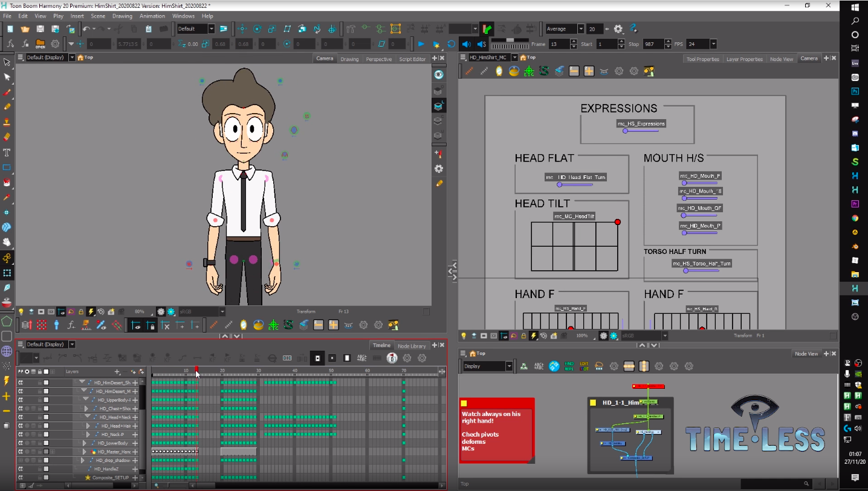Toggle sound scrubbing speaker-S button
This screenshot has height=491, width=868.
[x=481, y=44]
